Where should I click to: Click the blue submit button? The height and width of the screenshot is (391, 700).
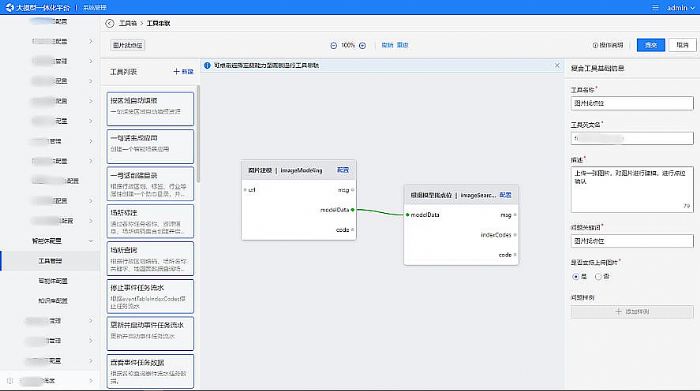(651, 45)
